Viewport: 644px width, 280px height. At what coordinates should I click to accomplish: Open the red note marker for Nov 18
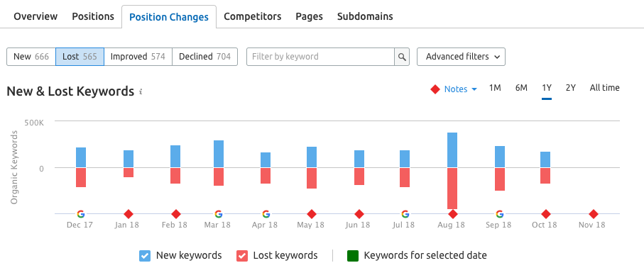[594, 214]
